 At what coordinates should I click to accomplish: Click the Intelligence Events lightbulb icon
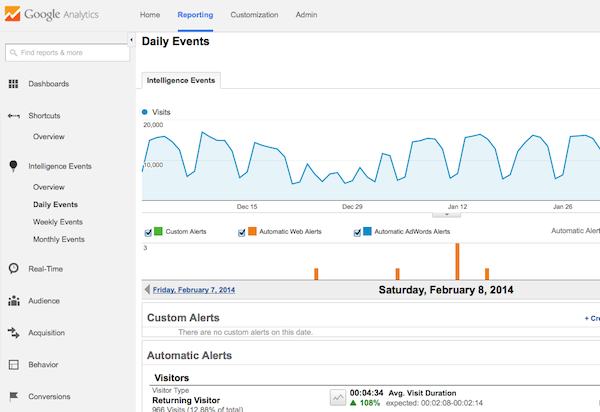[x=13, y=166]
